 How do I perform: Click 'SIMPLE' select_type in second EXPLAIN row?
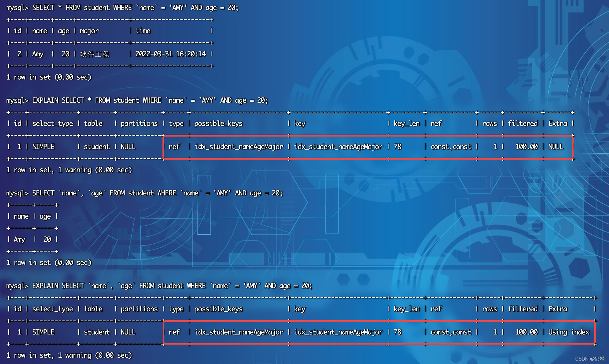click(43, 332)
